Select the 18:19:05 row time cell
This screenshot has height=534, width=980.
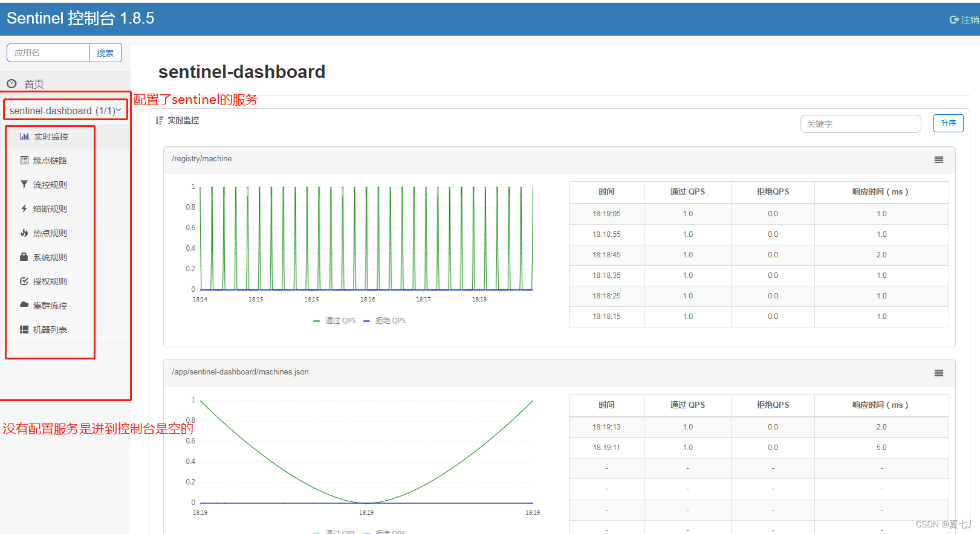click(606, 214)
